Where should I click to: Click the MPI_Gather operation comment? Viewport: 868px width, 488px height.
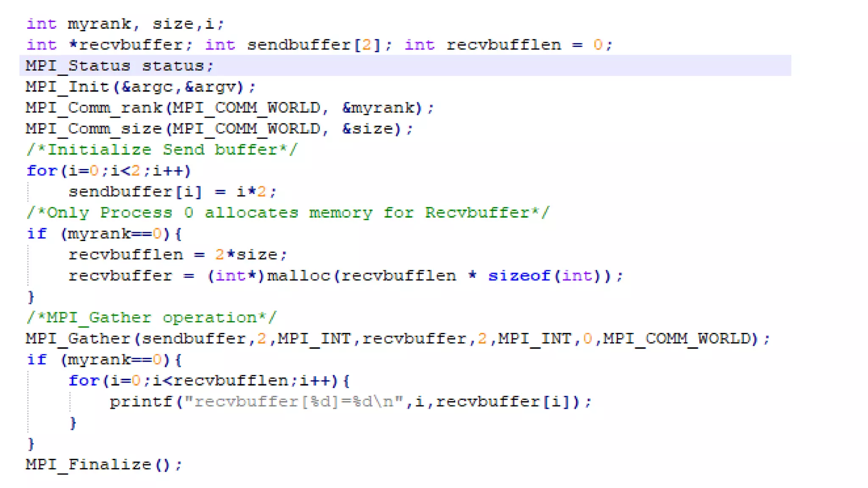click(x=151, y=318)
